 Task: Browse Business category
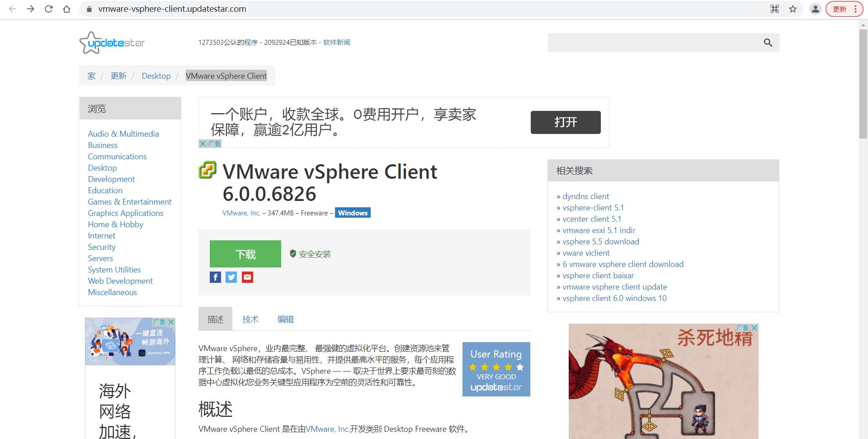pyautogui.click(x=103, y=145)
